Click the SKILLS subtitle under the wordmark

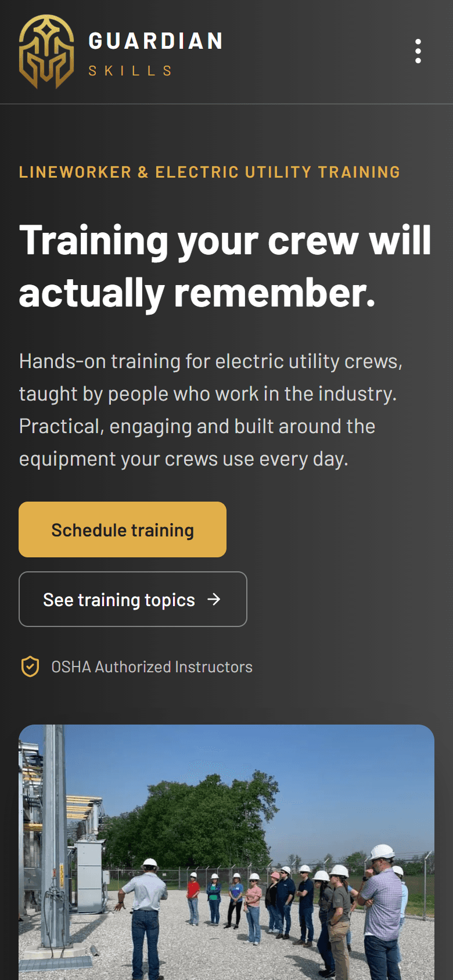coord(131,71)
